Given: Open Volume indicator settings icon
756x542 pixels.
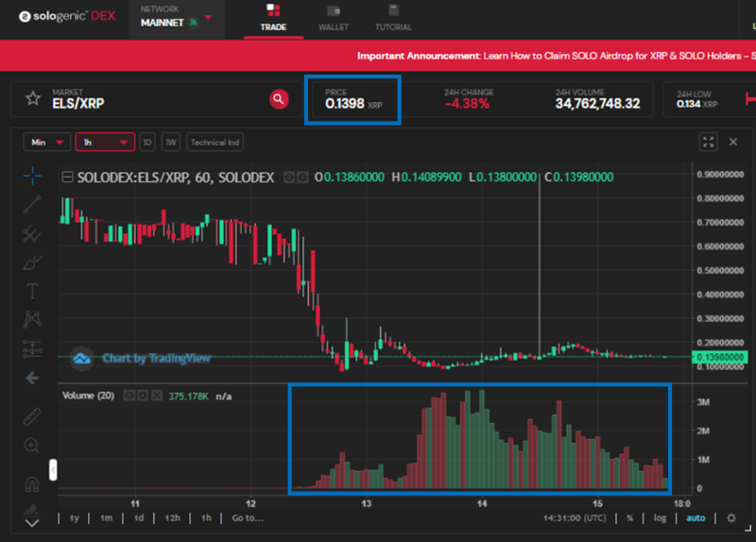Looking at the screenshot, I should click(143, 396).
